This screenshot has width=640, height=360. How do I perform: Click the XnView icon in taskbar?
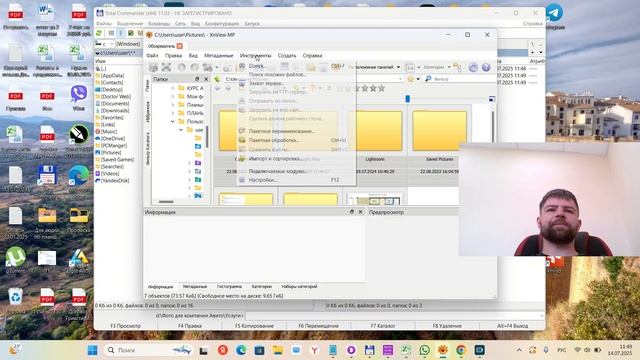point(442,350)
